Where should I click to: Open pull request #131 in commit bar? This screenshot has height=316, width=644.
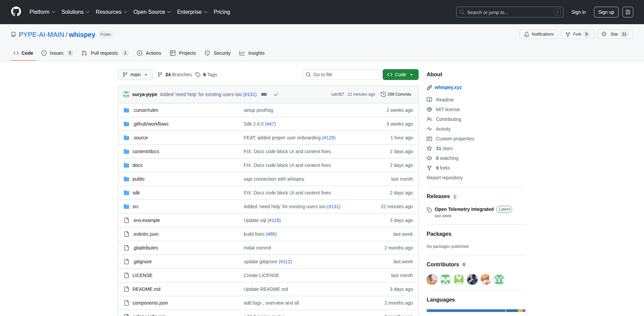(250, 94)
